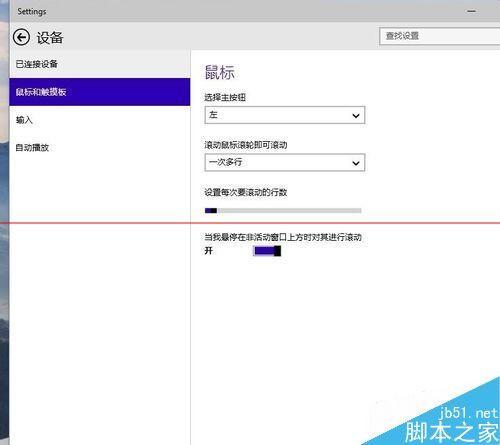This screenshot has height=445, width=500.
Task: Select 鼠标和触摸板 in sidebar
Action: pos(100,92)
